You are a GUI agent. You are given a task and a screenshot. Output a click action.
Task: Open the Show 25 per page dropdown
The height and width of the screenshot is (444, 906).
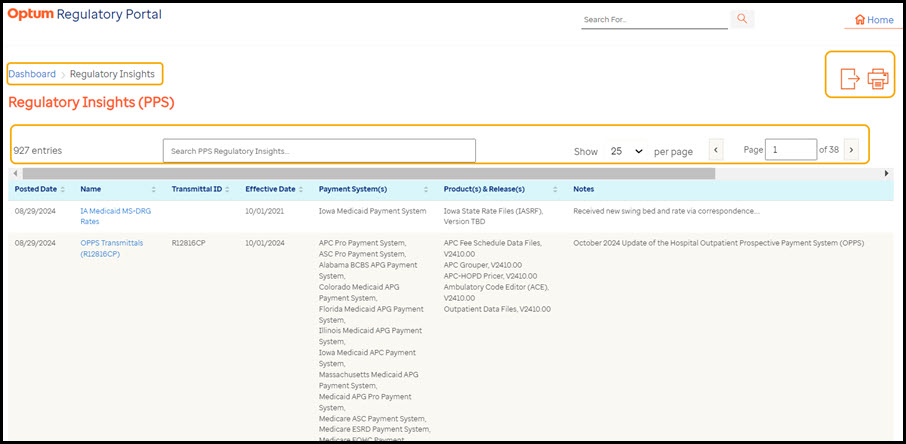[x=626, y=151]
